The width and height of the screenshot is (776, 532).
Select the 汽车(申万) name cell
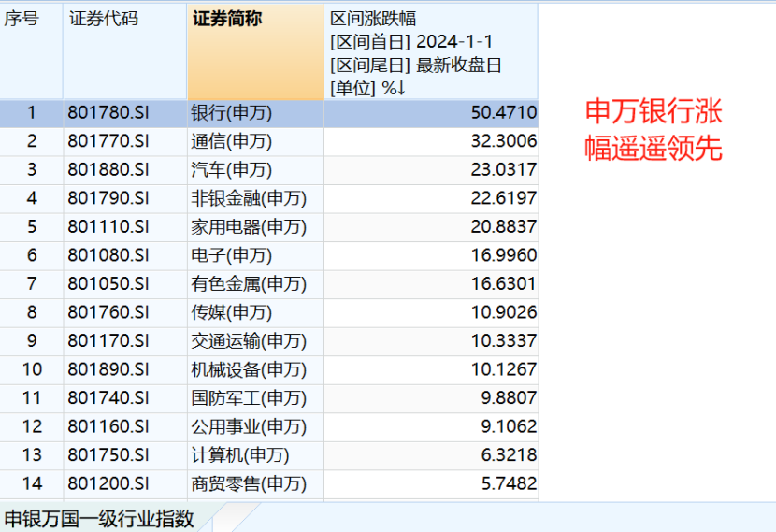pyautogui.click(x=255, y=170)
